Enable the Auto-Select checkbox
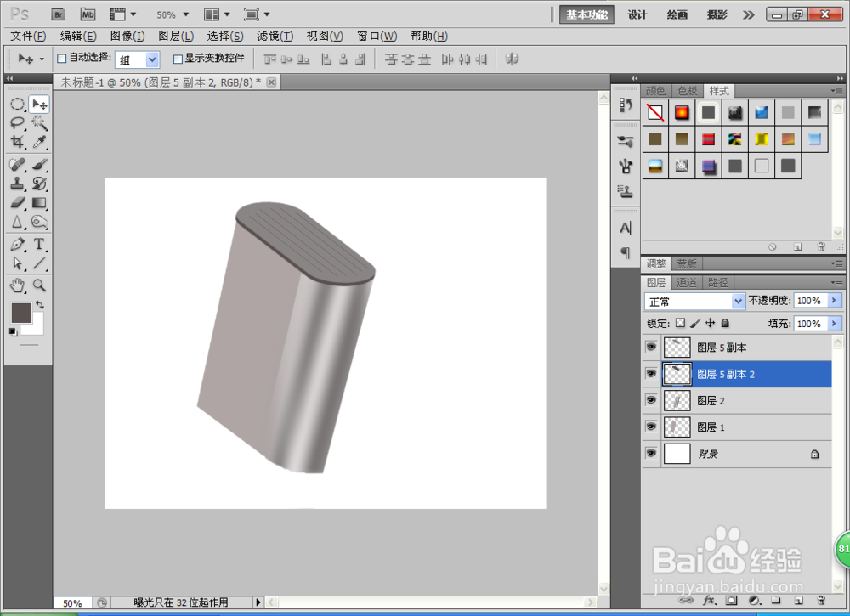 62,58
